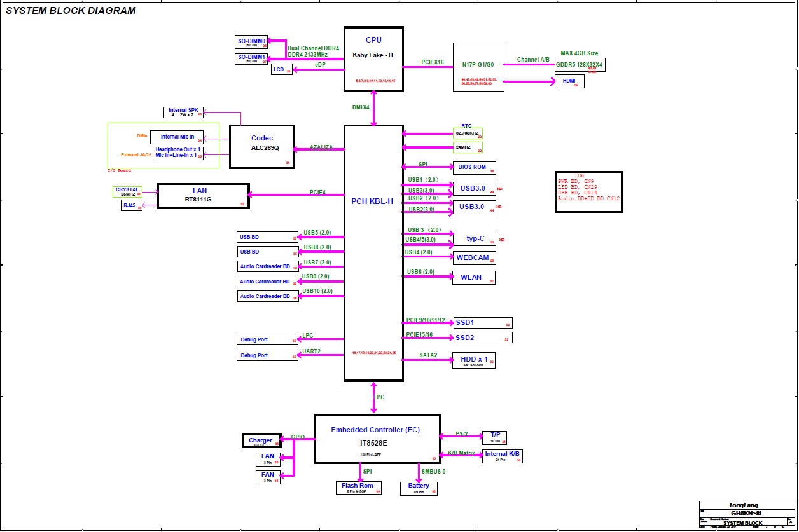Image resolution: width=799 pixels, height=532 pixels.
Task: Click the "USB4/5(3.0)" label
Action: [x=420, y=240]
